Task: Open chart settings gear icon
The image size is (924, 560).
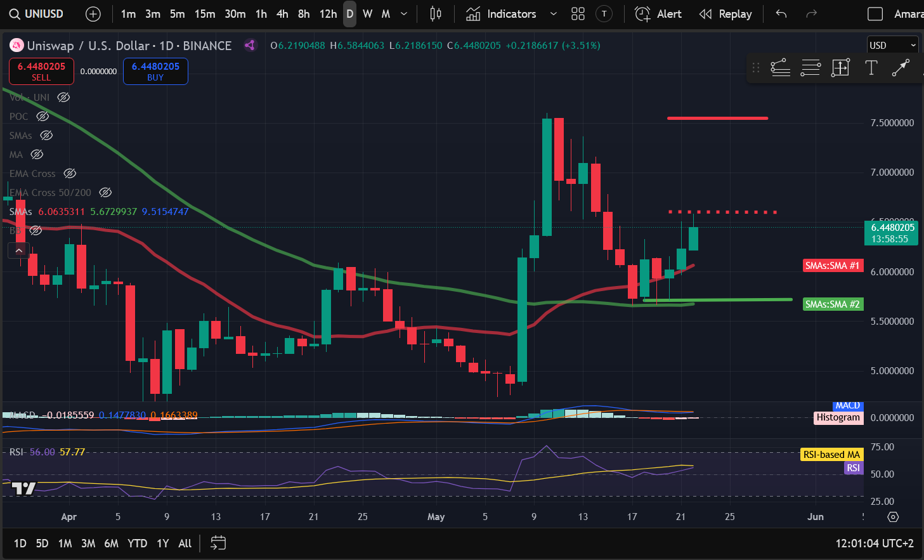Action: pyautogui.click(x=893, y=517)
